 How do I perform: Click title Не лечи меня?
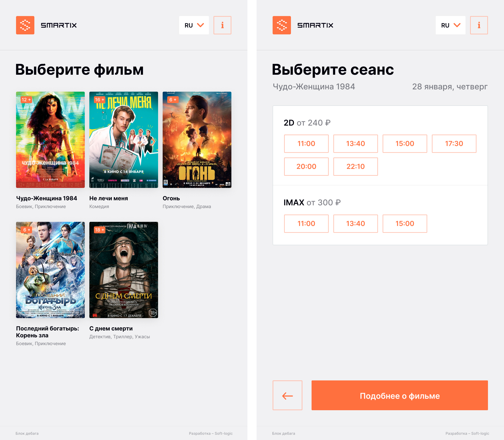(x=109, y=198)
